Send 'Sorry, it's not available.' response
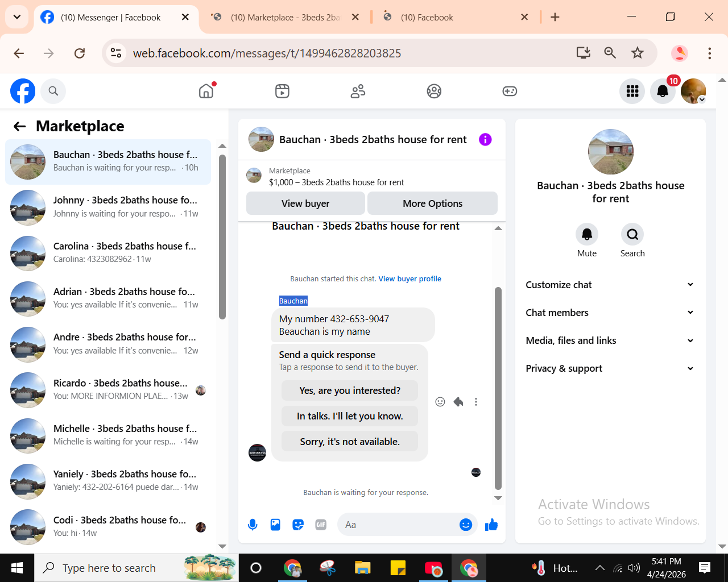The image size is (728, 582). [350, 442]
